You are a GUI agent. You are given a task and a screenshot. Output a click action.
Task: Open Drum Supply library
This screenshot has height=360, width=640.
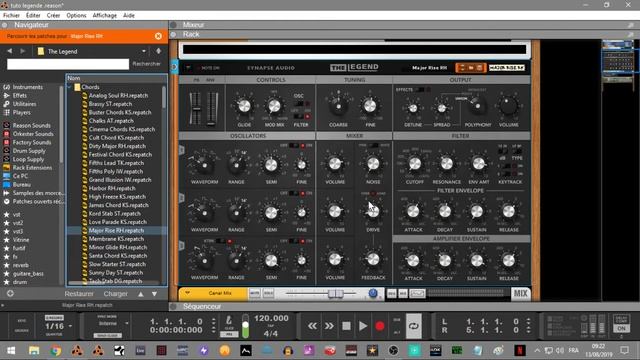click(29, 151)
